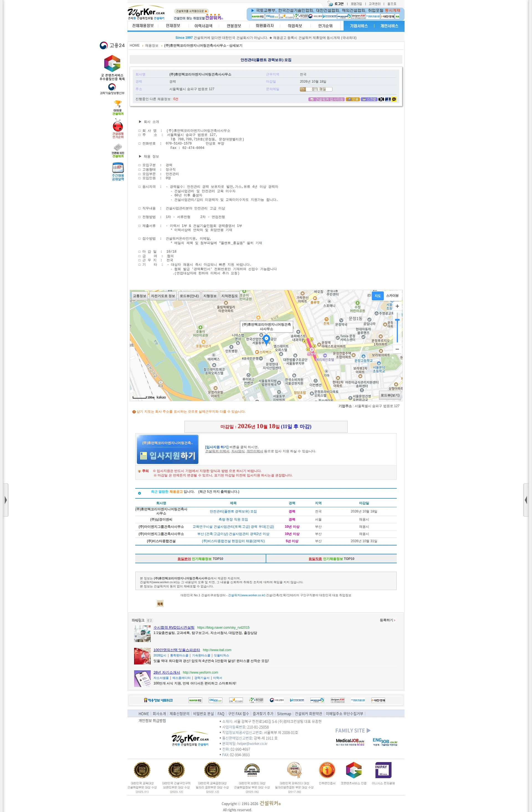The image size is (532, 812).
Task: Open 인재정보 menu
Action: tap(173, 26)
